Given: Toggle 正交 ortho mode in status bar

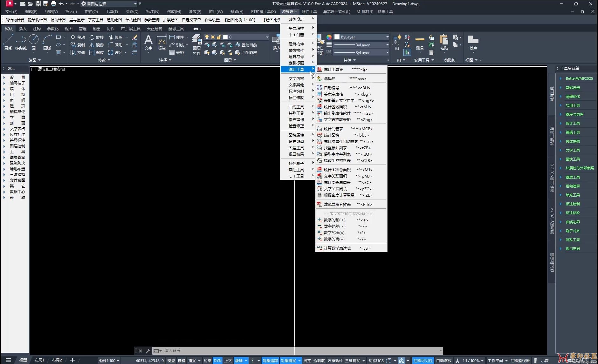Looking at the screenshot, I should (x=228, y=361).
